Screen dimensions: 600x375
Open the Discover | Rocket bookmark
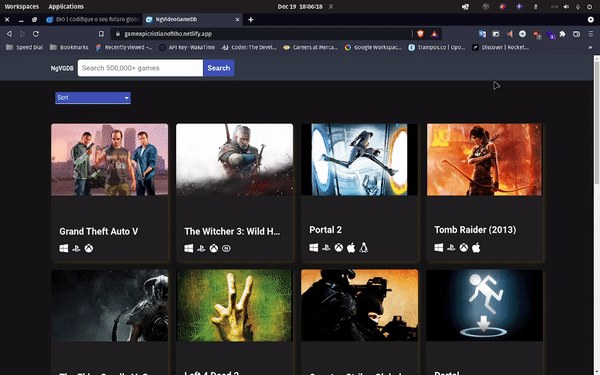[501, 47]
